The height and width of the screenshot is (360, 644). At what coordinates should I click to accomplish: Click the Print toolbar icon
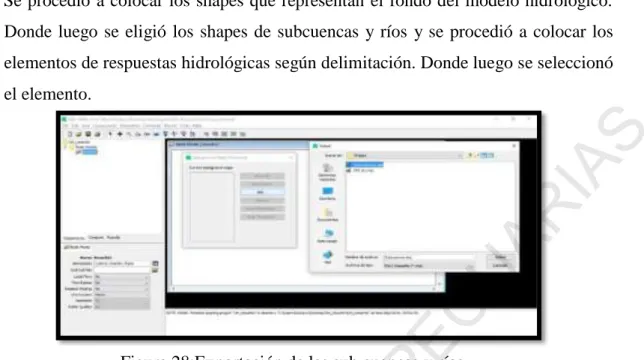point(97,134)
